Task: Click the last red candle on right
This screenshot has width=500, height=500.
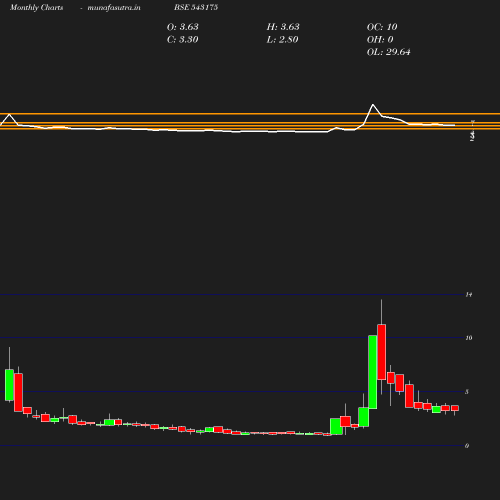Action: (x=455, y=408)
